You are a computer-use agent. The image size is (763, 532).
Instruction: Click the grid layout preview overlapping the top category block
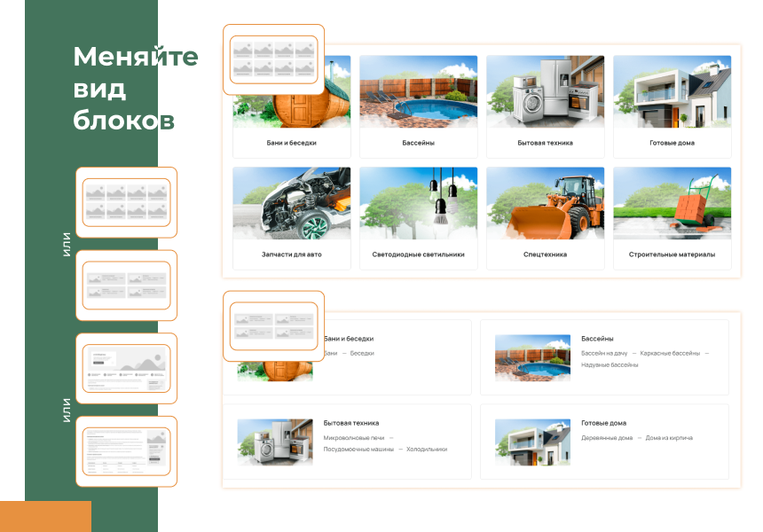point(273,59)
